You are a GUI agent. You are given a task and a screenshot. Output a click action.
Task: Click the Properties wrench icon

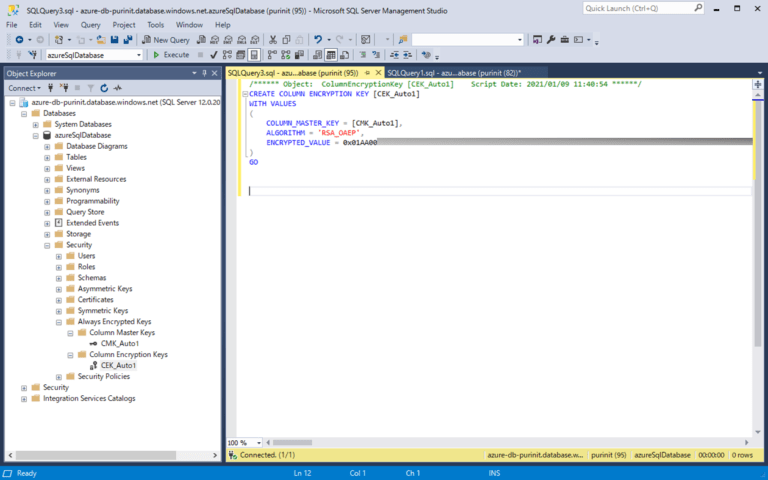click(x=551, y=40)
